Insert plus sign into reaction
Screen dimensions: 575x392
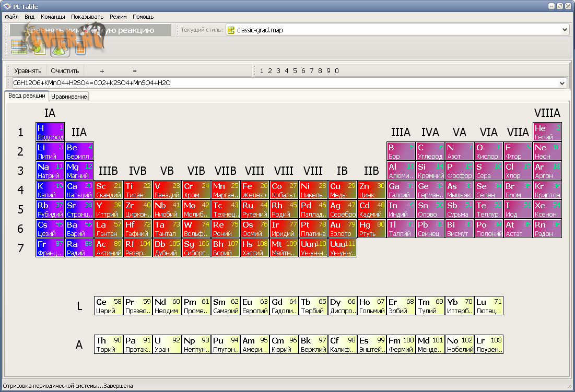click(x=102, y=71)
